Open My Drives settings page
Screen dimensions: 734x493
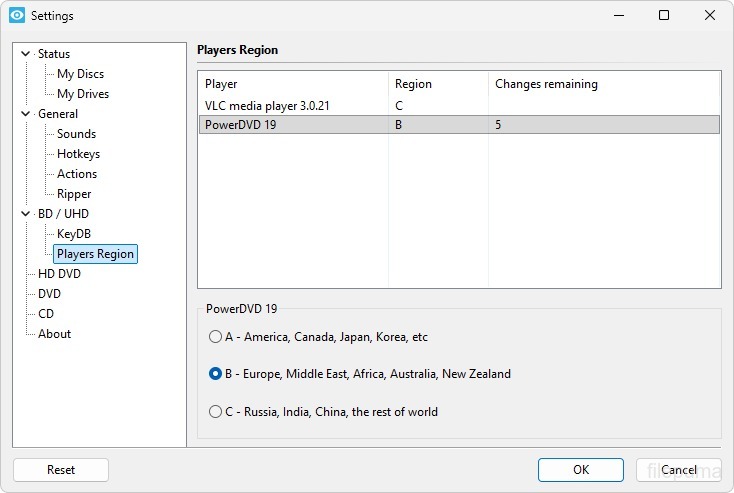click(x=83, y=94)
